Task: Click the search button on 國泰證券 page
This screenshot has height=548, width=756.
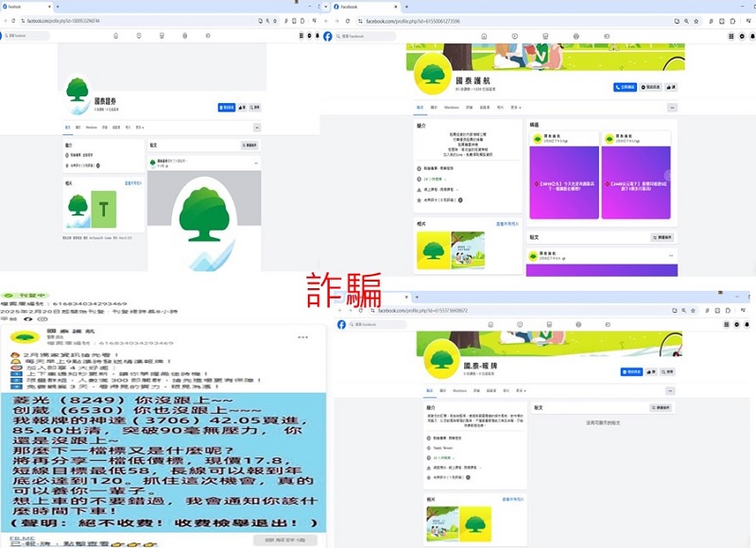Action: coord(255,108)
